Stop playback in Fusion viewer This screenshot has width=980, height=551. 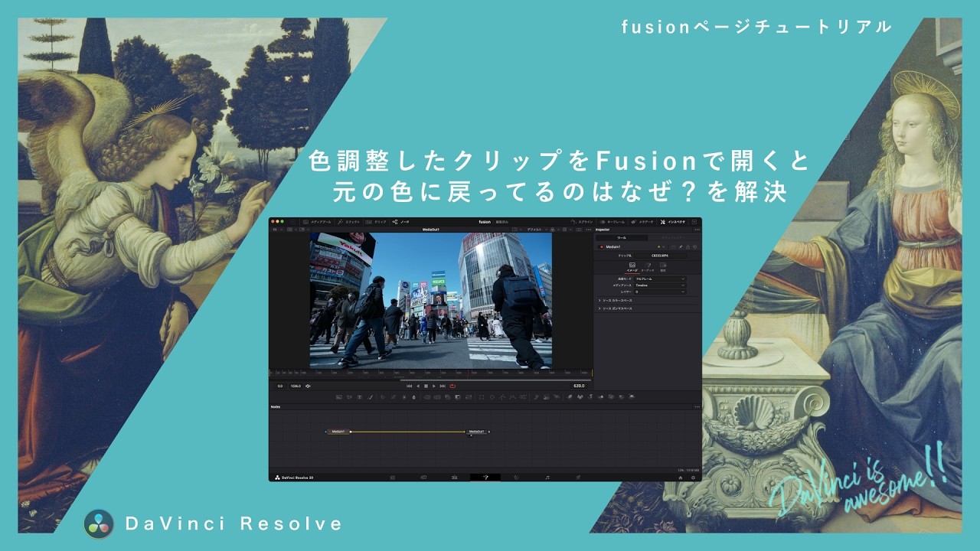pos(426,386)
